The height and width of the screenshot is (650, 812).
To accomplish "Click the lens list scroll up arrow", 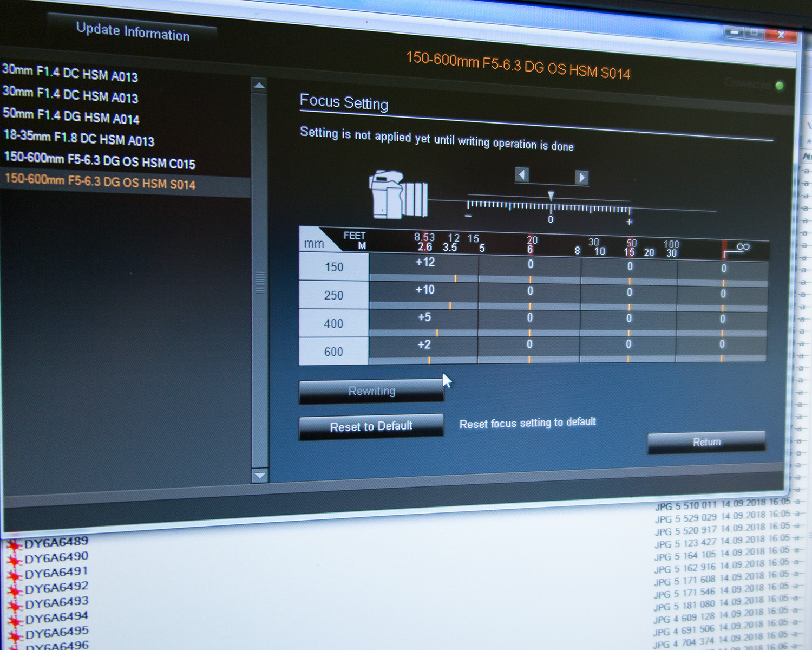I will click(259, 86).
